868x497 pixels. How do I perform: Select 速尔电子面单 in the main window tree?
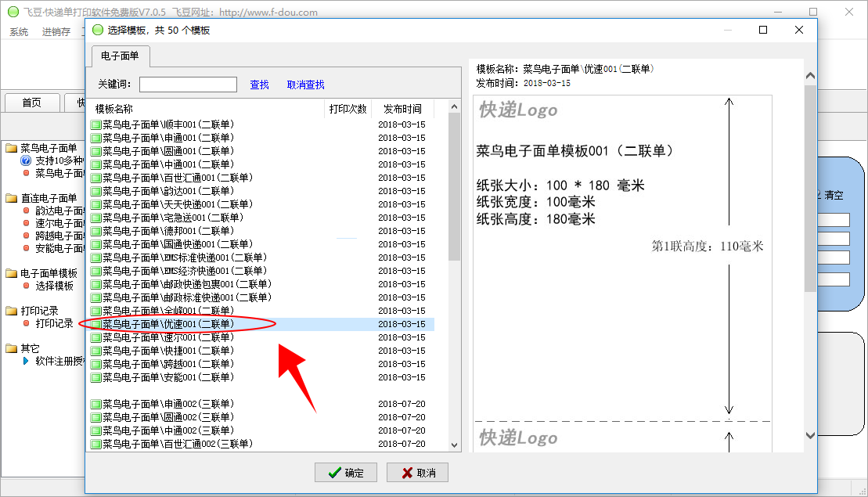(59, 223)
